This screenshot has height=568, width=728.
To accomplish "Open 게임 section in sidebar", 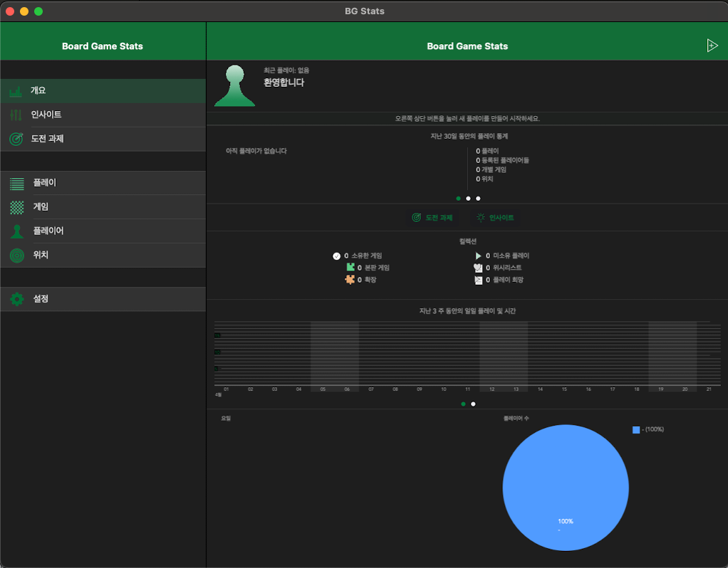I will click(x=103, y=207).
